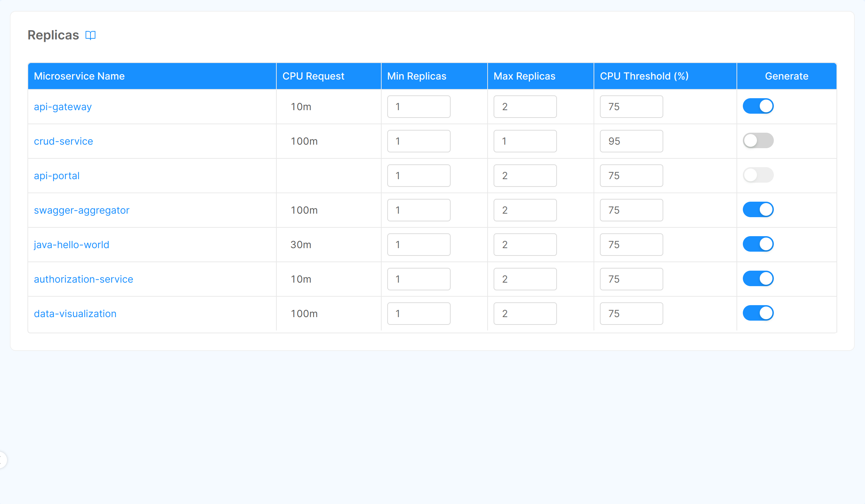Open the api-portal microservice link
Image resolution: width=865 pixels, height=504 pixels.
[57, 176]
